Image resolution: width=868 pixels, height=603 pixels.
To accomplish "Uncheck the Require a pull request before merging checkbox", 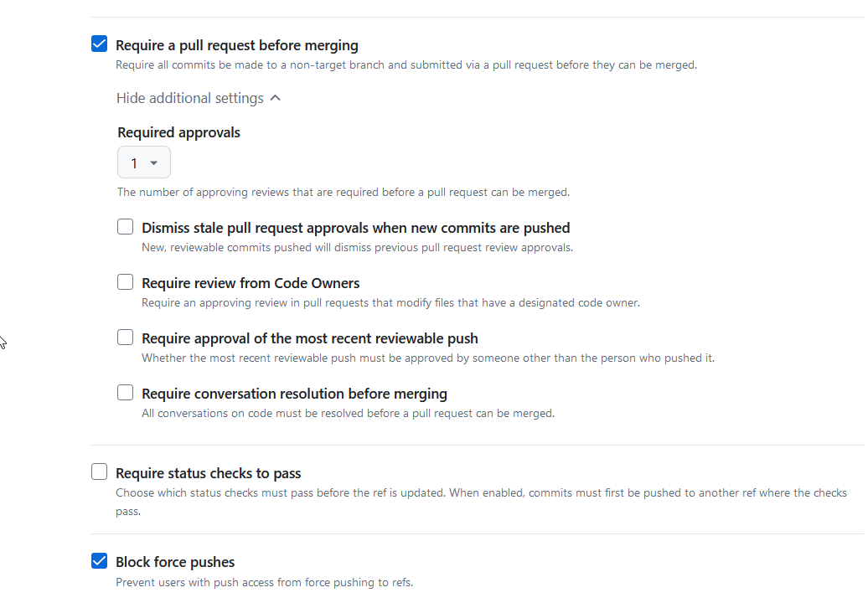I will click(100, 44).
